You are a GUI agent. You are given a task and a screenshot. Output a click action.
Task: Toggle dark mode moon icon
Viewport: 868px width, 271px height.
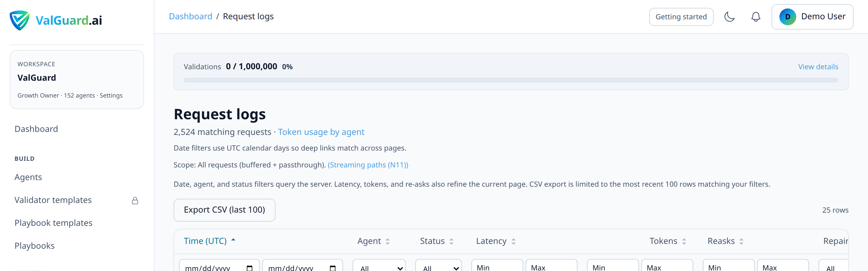729,17
